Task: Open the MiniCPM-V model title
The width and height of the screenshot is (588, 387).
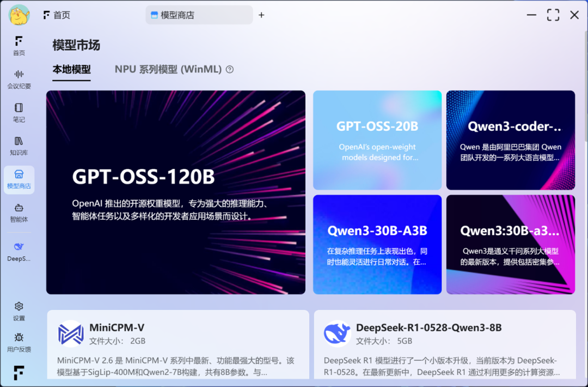Action: pos(117,328)
